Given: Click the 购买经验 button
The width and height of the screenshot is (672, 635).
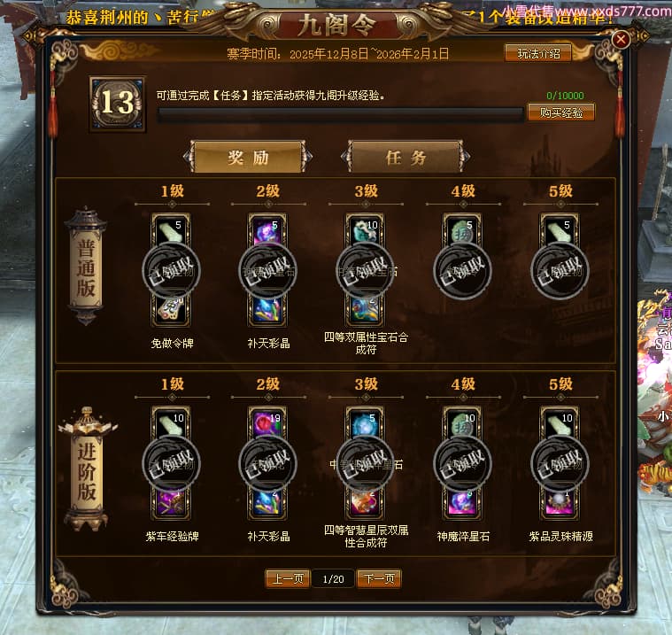Looking at the screenshot, I should coord(561,112).
